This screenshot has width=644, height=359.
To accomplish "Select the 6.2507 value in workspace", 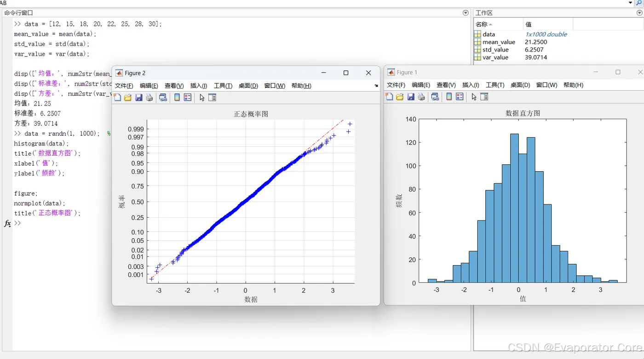I will coord(534,50).
